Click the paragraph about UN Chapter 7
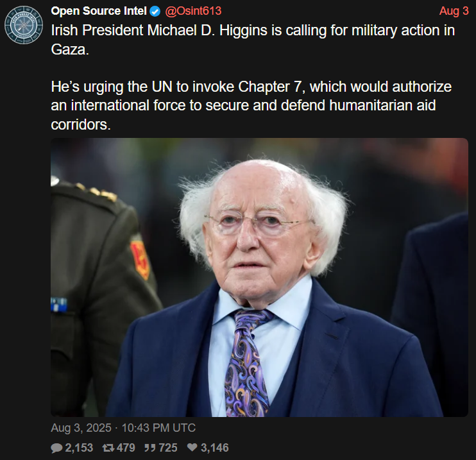Viewport: 476px width, 460px height. [x=251, y=105]
